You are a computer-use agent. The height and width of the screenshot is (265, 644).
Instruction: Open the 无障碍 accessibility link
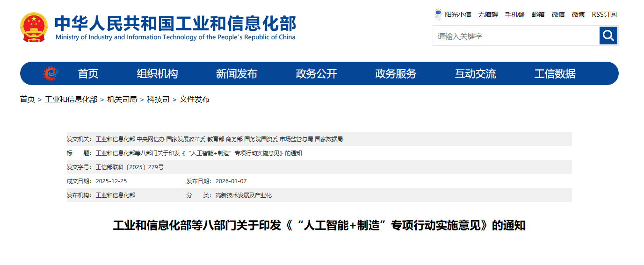pyautogui.click(x=488, y=14)
